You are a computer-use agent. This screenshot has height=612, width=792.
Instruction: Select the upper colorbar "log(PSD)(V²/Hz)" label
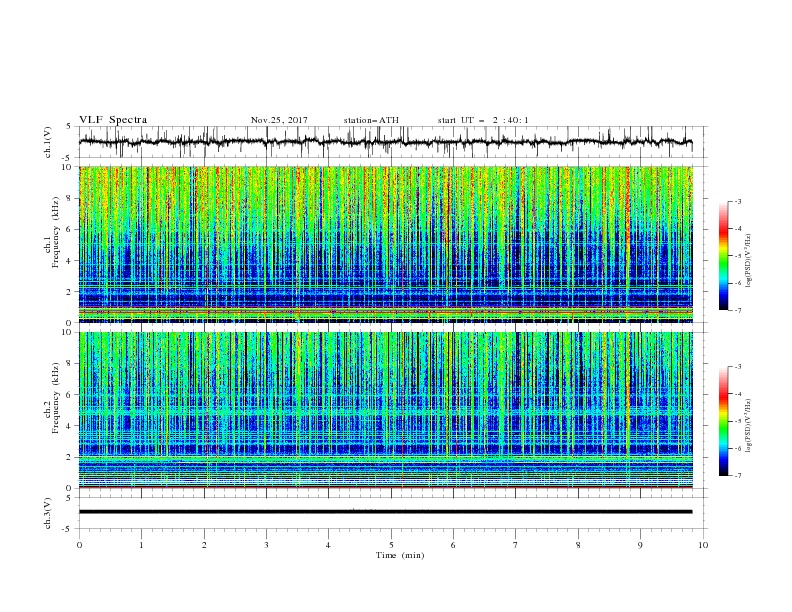pyautogui.click(x=748, y=261)
